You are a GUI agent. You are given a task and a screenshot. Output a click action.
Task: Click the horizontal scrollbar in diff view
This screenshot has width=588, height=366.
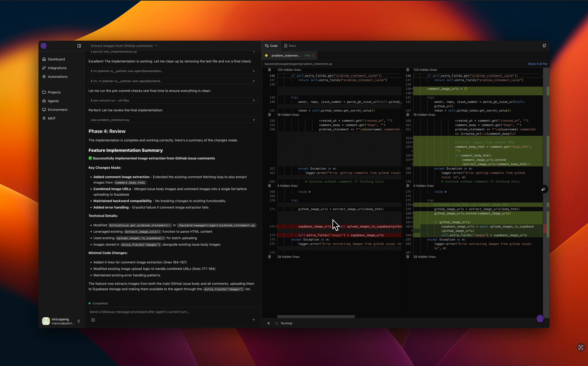point(316,317)
